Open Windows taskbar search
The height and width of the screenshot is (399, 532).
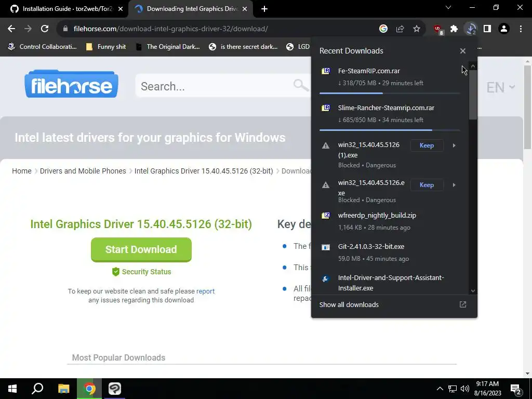(37, 389)
